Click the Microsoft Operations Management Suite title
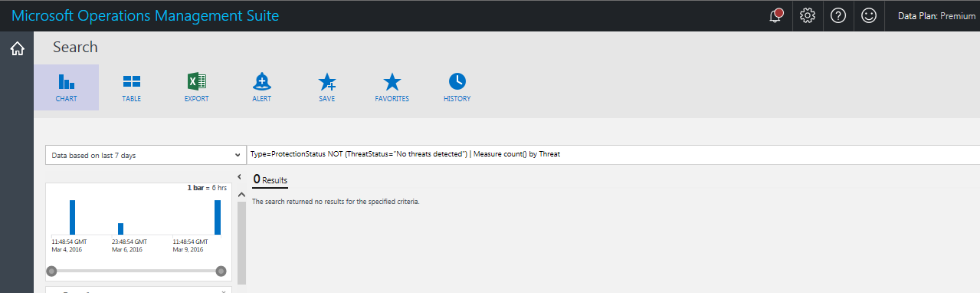 [x=145, y=15]
